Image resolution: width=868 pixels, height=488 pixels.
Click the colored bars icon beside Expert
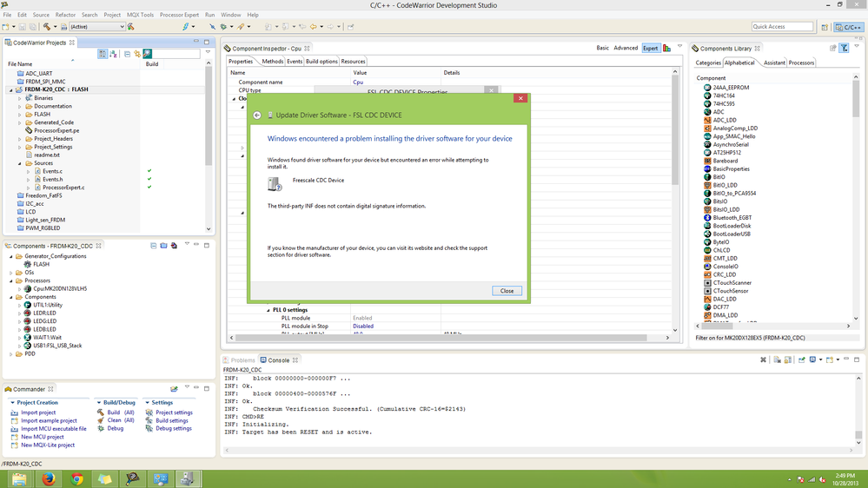[667, 48]
